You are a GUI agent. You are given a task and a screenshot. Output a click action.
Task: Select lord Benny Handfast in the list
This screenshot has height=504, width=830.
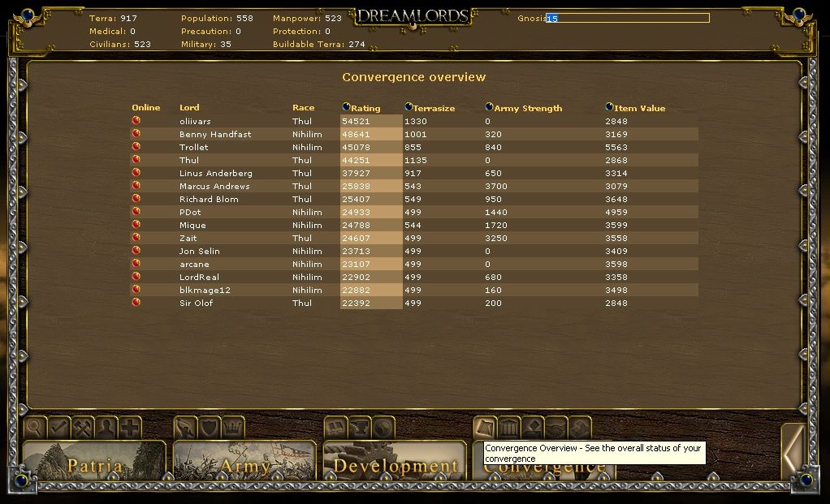215,135
